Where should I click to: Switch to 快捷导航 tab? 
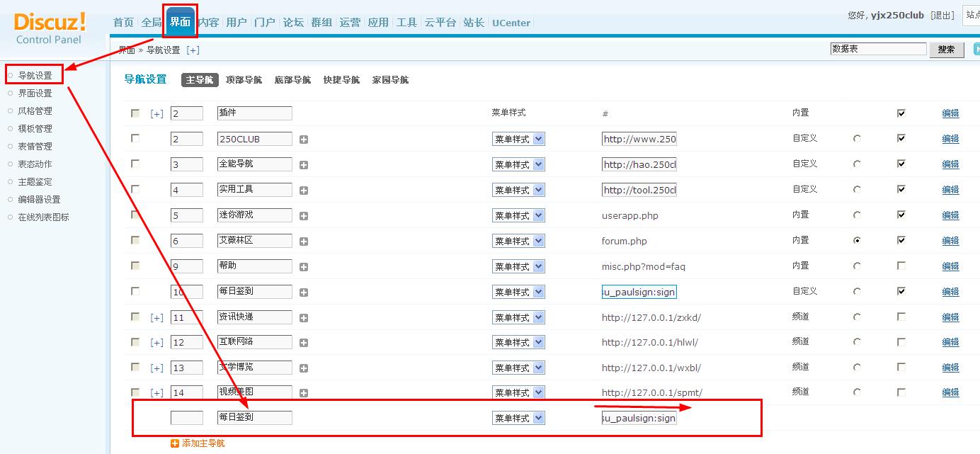(x=341, y=80)
